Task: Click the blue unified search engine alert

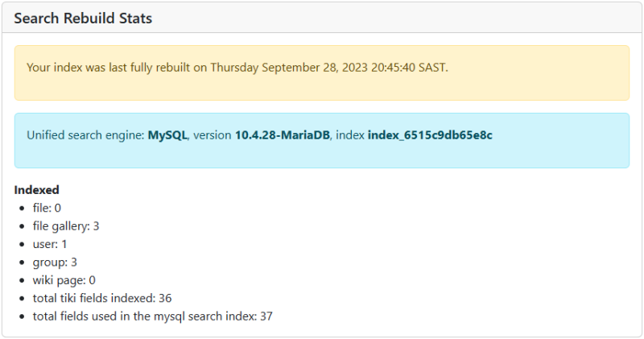Action: 321,141
